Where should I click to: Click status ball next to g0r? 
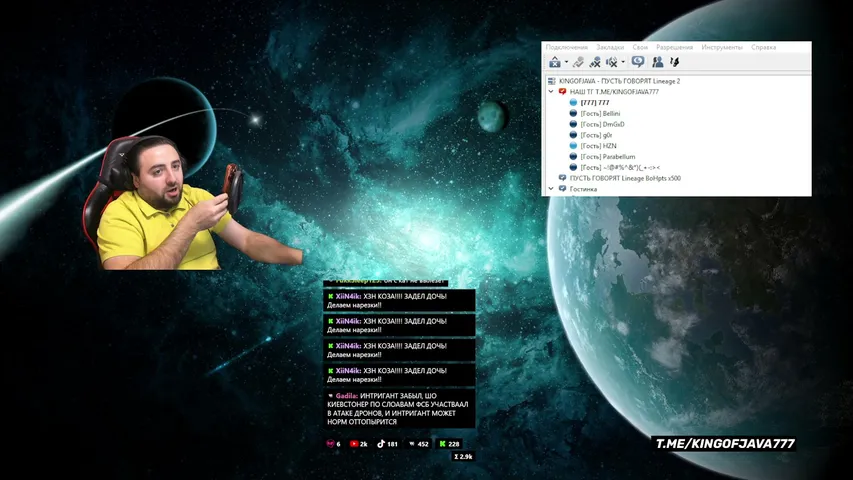[x=573, y=135]
